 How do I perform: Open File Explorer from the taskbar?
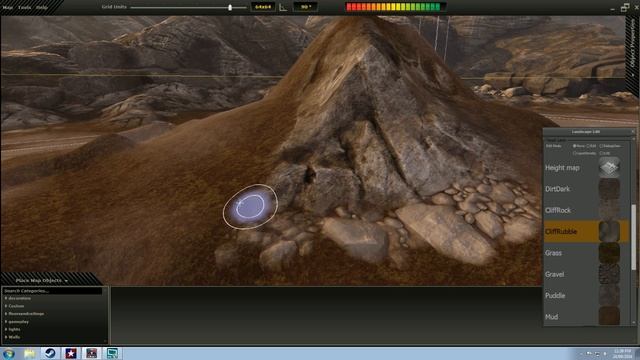point(29,353)
